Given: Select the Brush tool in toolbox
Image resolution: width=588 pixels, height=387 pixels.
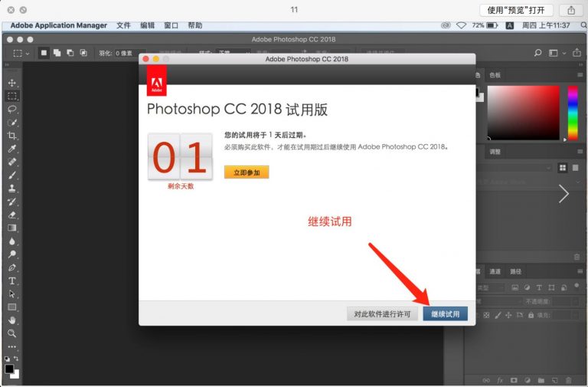Looking at the screenshot, I should (x=12, y=175).
